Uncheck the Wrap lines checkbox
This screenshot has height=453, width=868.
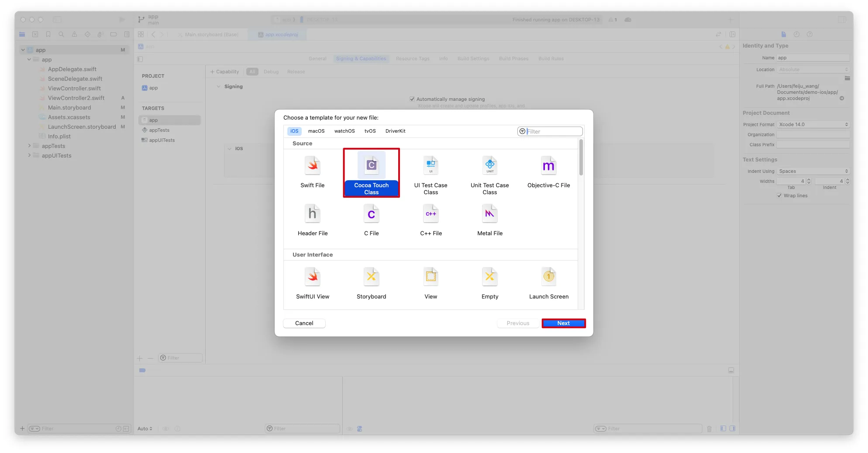(779, 196)
